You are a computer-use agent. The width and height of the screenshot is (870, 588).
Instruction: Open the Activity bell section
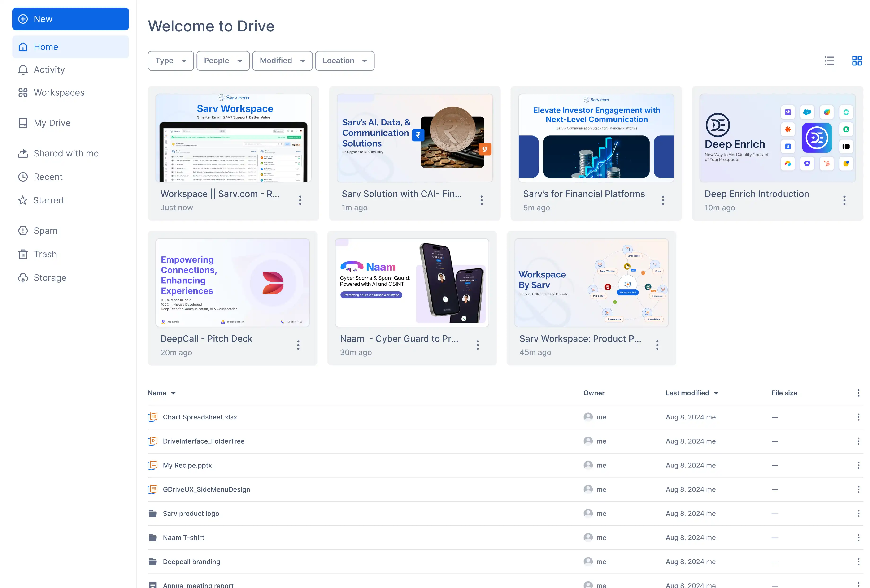[x=49, y=70]
